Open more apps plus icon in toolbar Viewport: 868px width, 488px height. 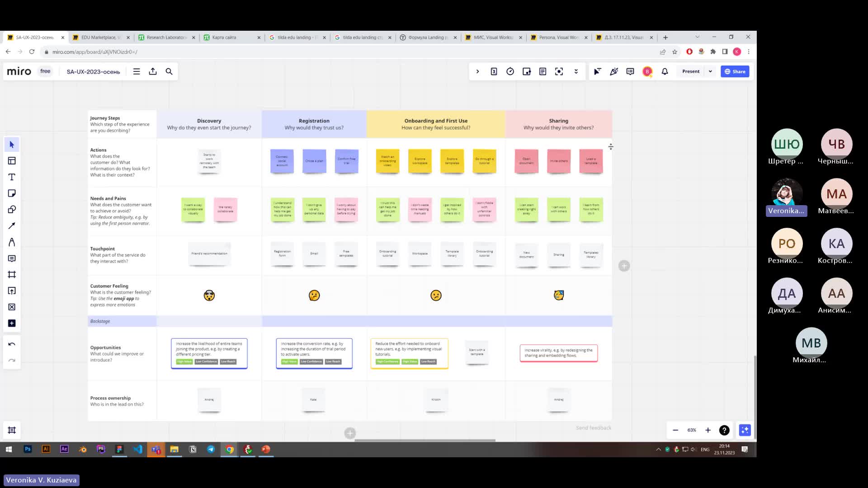pyautogui.click(x=12, y=323)
